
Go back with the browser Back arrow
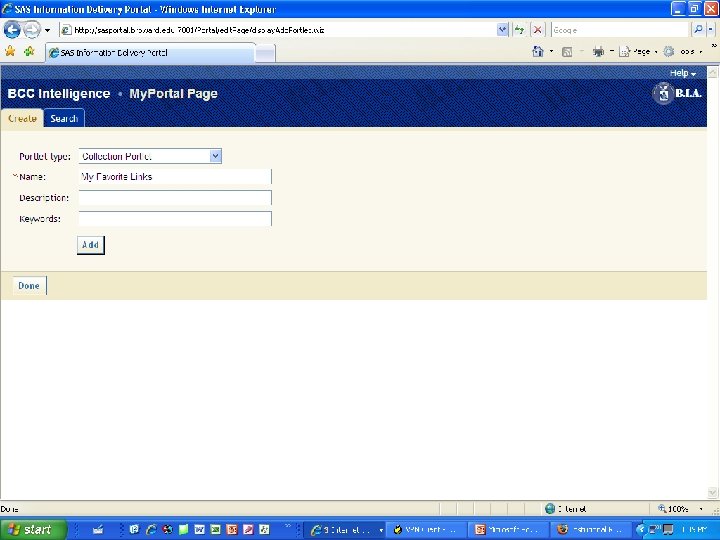[12, 30]
